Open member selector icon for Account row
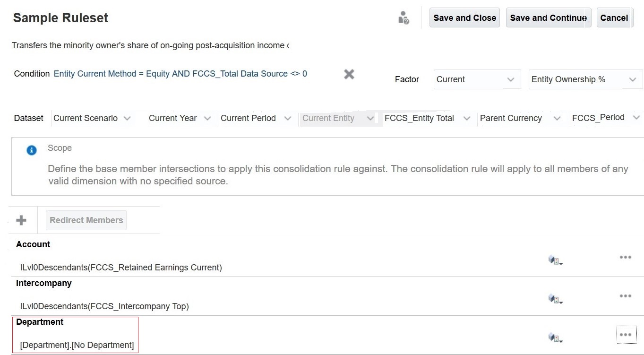The image size is (644, 355). click(555, 260)
